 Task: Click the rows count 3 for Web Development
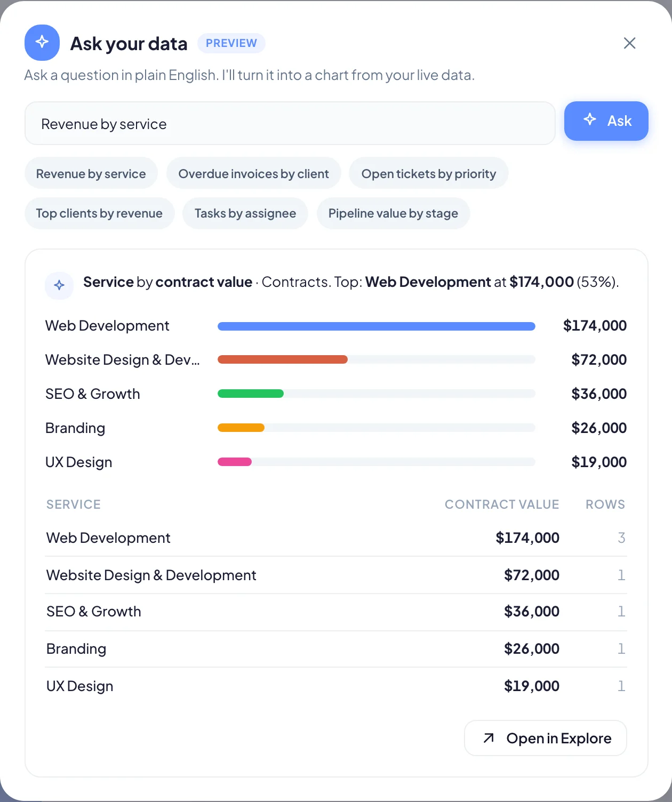[621, 538]
